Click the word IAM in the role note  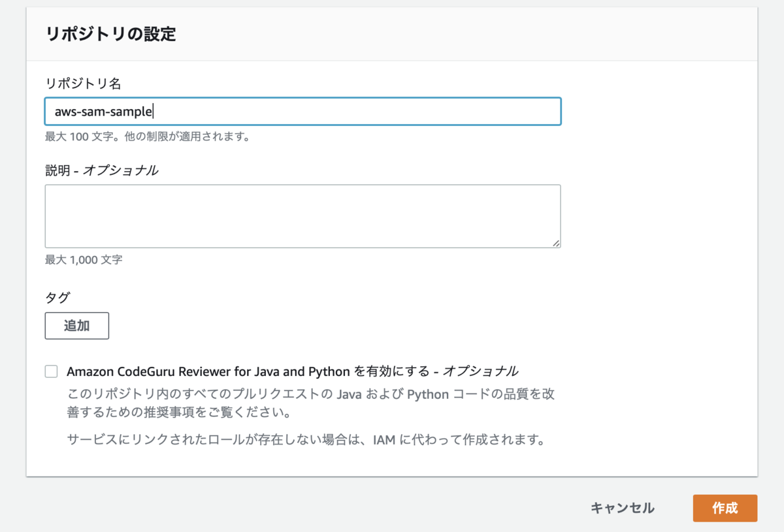tap(384, 439)
